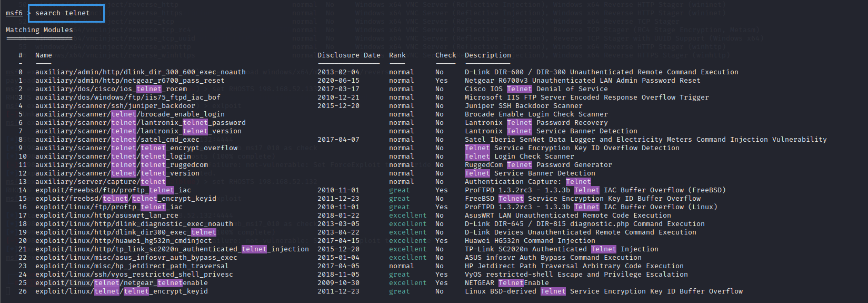
Task: Select module lantronix_telnet_password
Action: pos(141,123)
